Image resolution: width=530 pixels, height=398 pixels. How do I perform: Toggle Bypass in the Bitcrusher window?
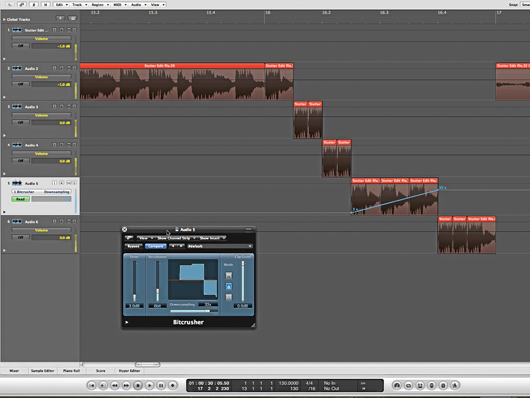point(134,246)
